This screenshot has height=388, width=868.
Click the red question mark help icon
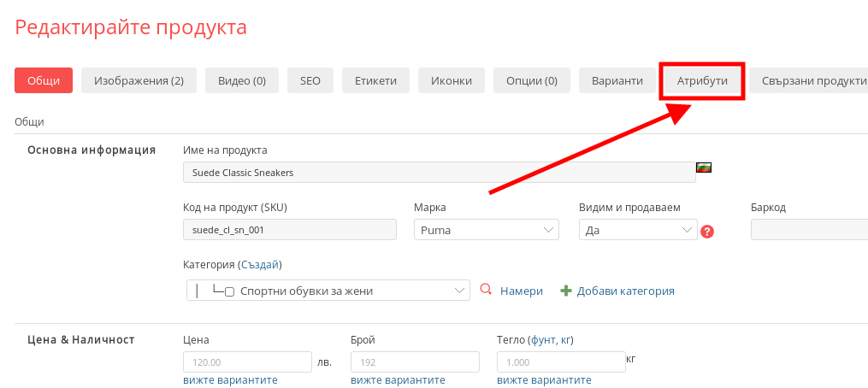tap(706, 232)
